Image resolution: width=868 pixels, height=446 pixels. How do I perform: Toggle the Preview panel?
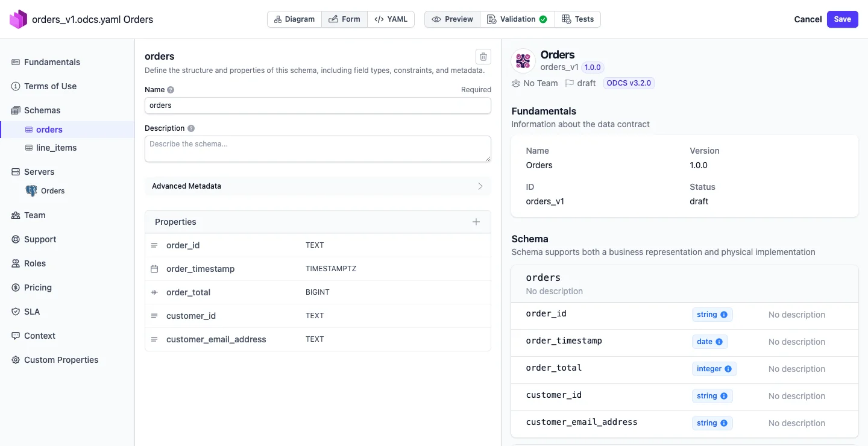coord(453,19)
